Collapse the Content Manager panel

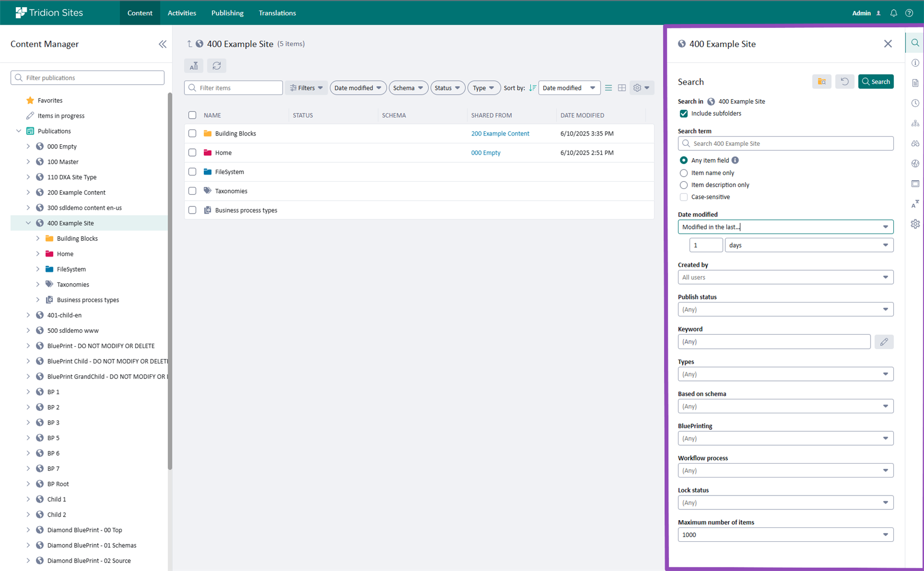pos(162,44)
